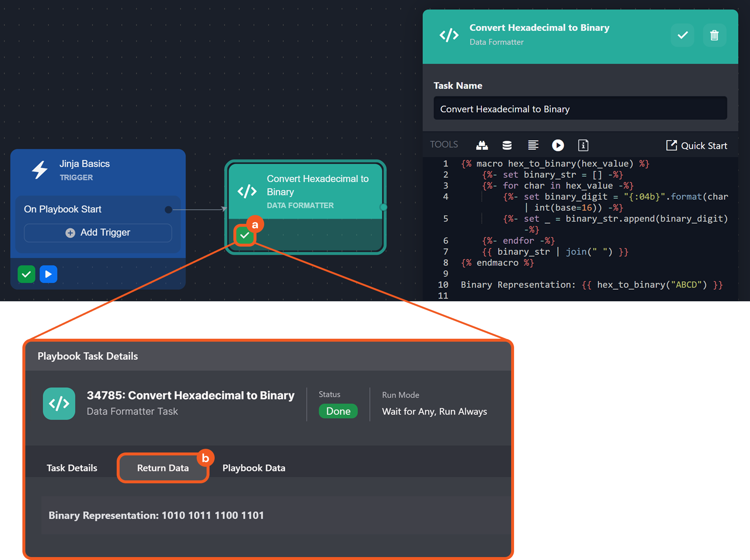Click the green check status on formatter node
Image resolution: width=750 pixels, height=560 pixels.
click(244, 235)
